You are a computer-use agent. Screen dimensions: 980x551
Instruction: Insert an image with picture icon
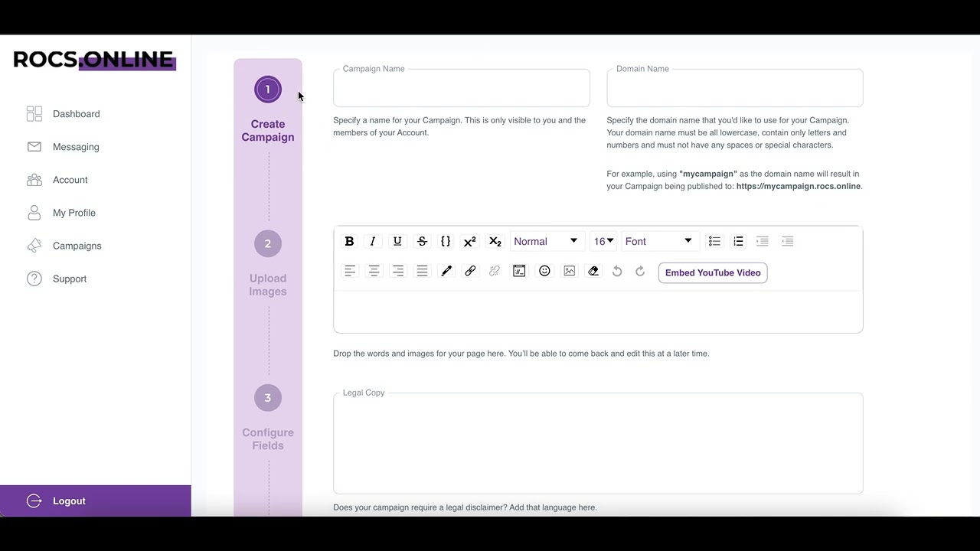point(569,271)
